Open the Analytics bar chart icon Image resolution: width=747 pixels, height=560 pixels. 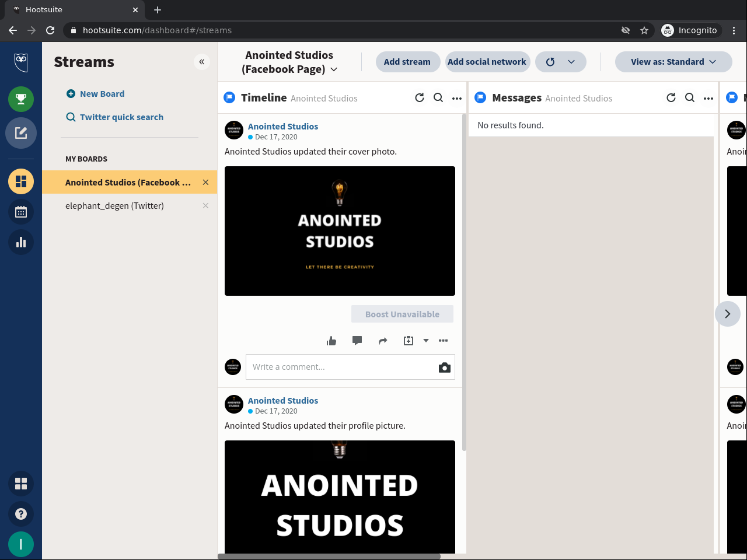[21, 242]
